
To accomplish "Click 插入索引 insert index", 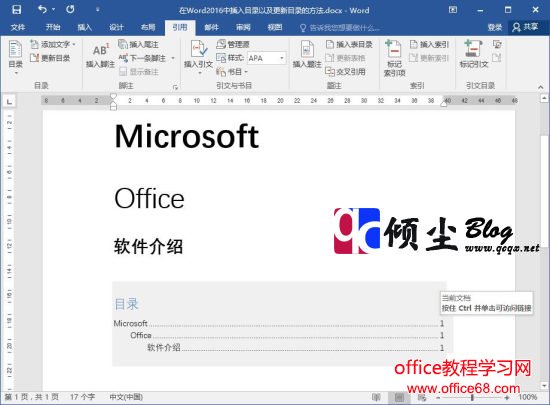I will pos(429,45).
